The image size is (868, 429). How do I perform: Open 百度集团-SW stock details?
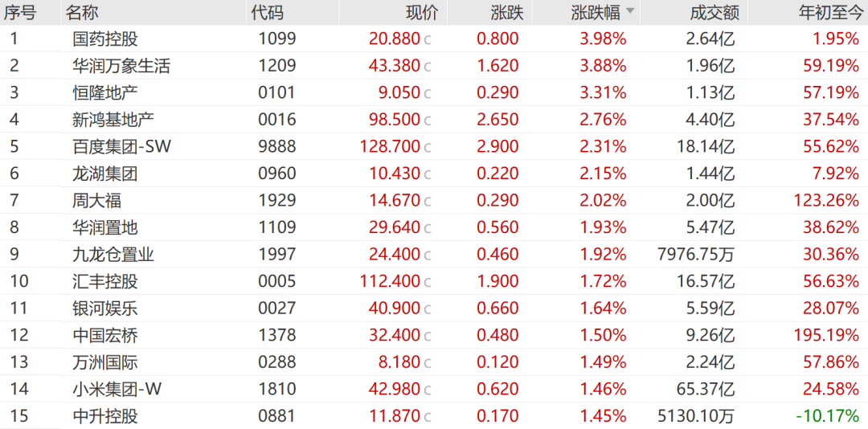tap(121, 146)
